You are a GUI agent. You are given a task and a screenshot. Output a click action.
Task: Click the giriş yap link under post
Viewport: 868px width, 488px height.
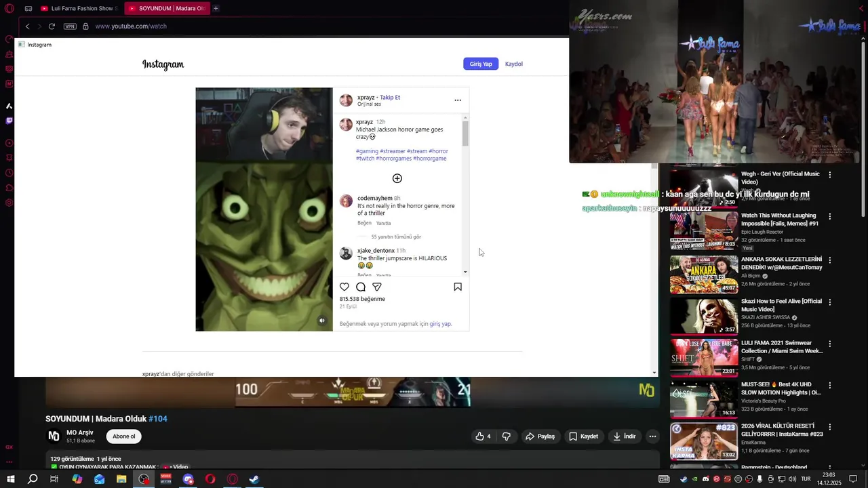tap(440, 324)
